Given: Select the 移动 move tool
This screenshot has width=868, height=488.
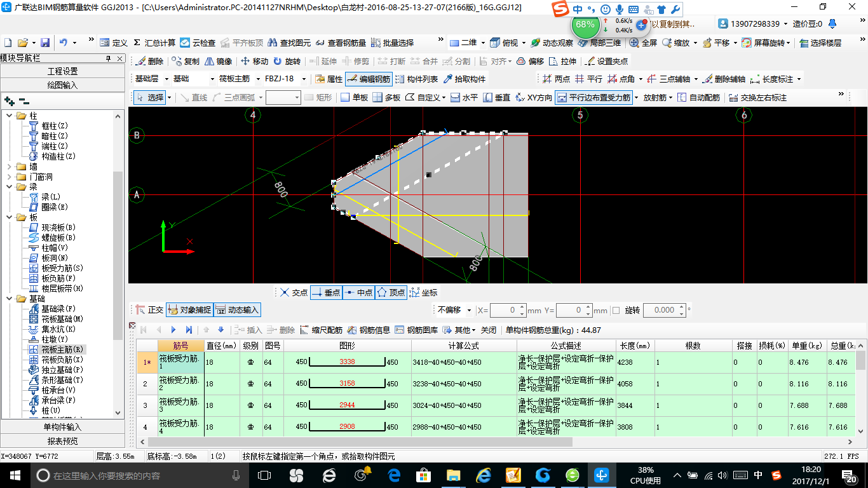Looking at the screenshot, I should [254, 62].
